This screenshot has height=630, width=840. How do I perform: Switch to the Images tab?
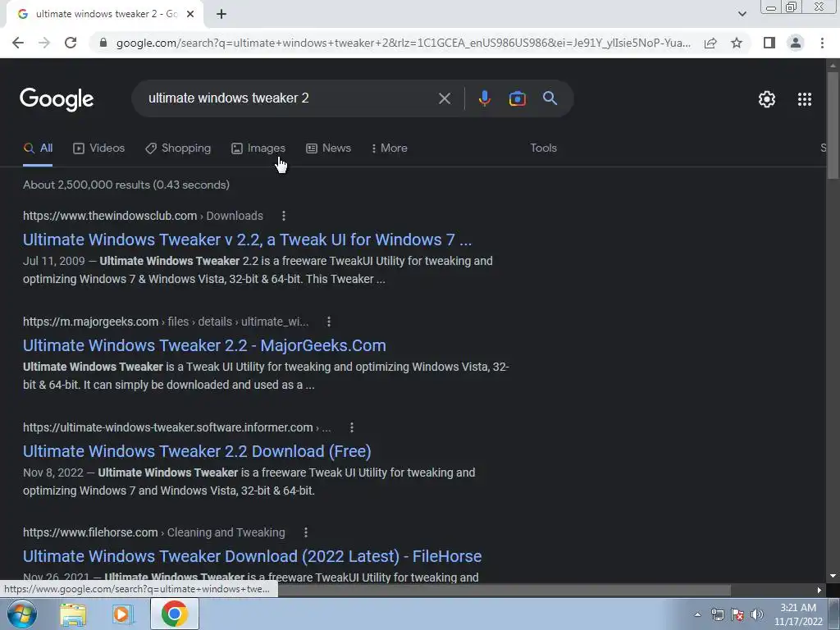(258, 148)
